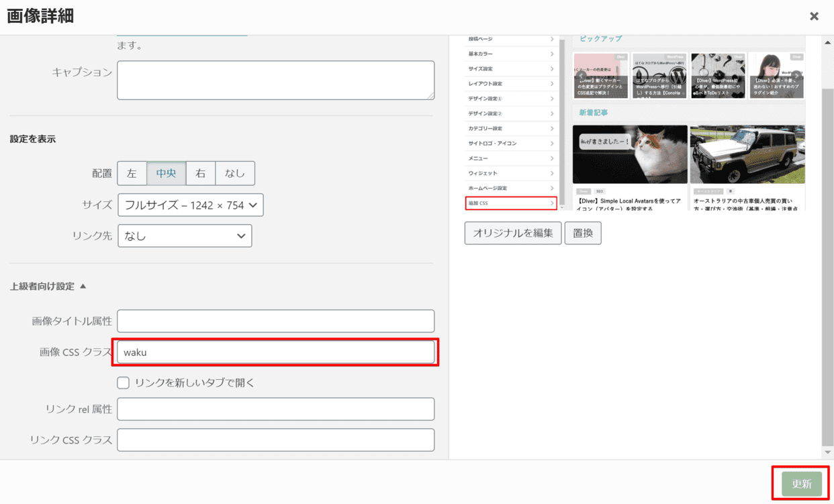
Task: Open the リンク先 dropdown
Action: [185, 236]
